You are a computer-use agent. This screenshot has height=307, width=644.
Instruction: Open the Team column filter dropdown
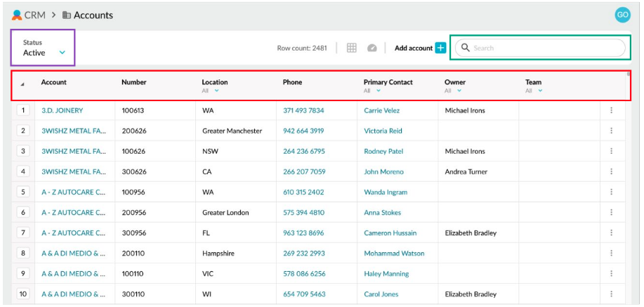[x=539, y=91]
